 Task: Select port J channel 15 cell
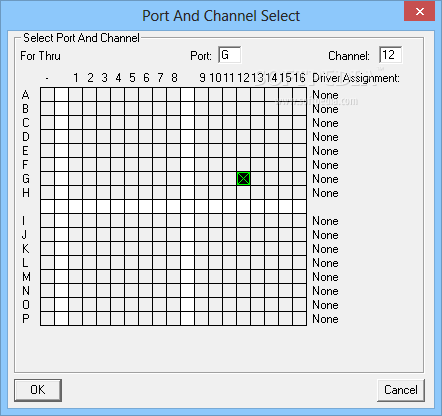(x=286, y=235)
